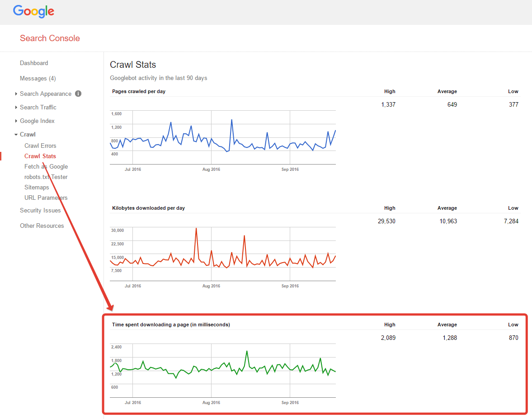Click download time average value 1,288
Viewport: 532px width, 419px height.
point(450,338)
